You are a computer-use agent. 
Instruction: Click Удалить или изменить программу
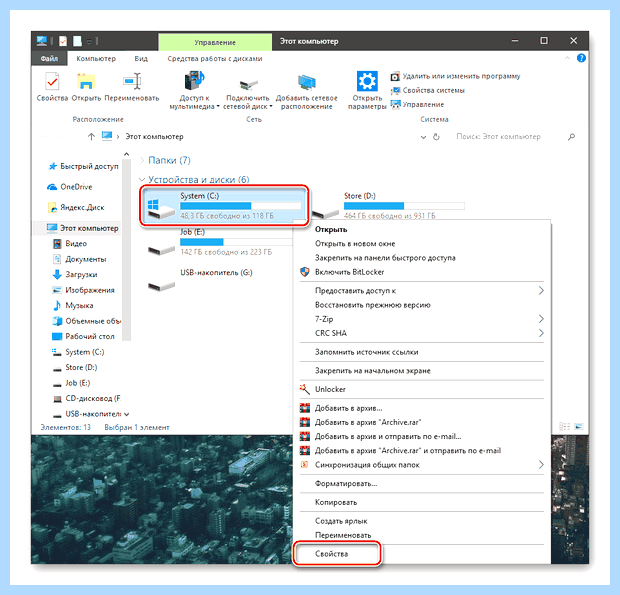455,76
